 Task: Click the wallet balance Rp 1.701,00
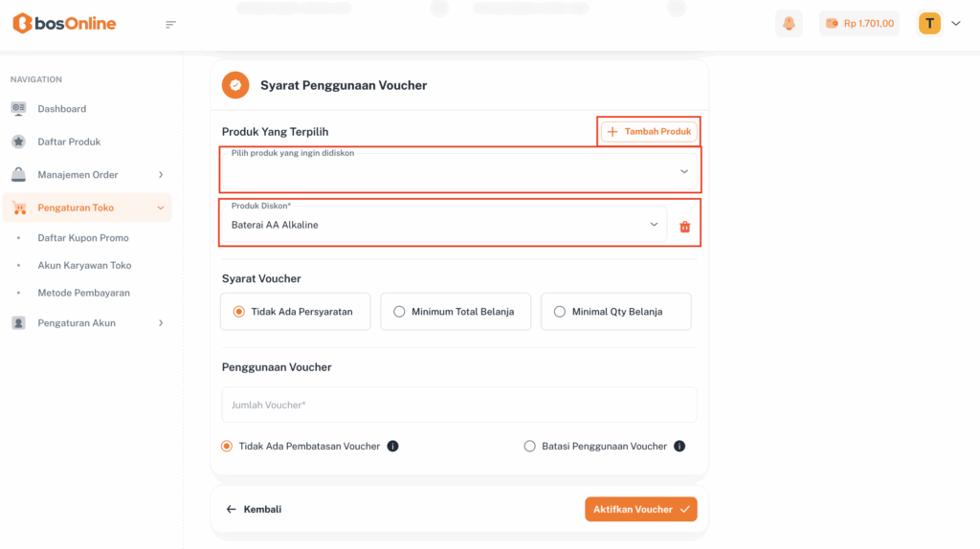pyautogui.click(x=859, y=24)
